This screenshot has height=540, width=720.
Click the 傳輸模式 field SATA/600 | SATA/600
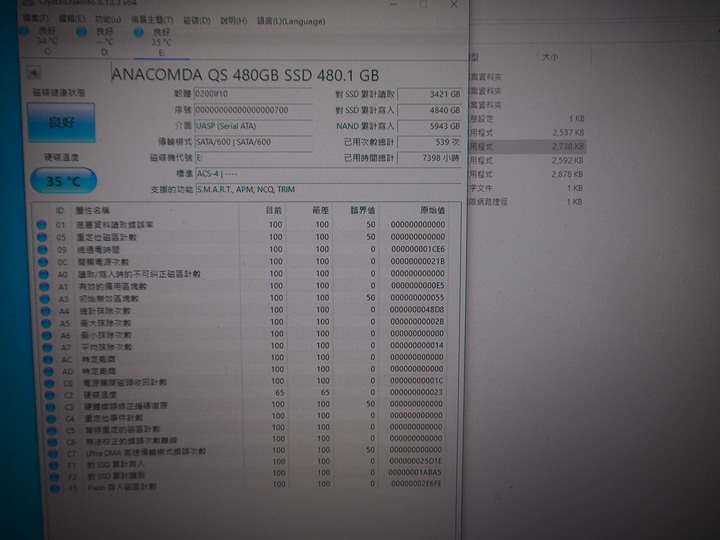(254, 142)
